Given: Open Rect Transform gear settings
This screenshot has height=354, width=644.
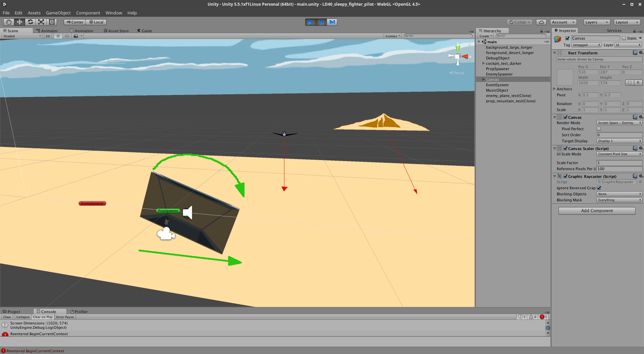Looking at the screenshot, I should point(641,53).
